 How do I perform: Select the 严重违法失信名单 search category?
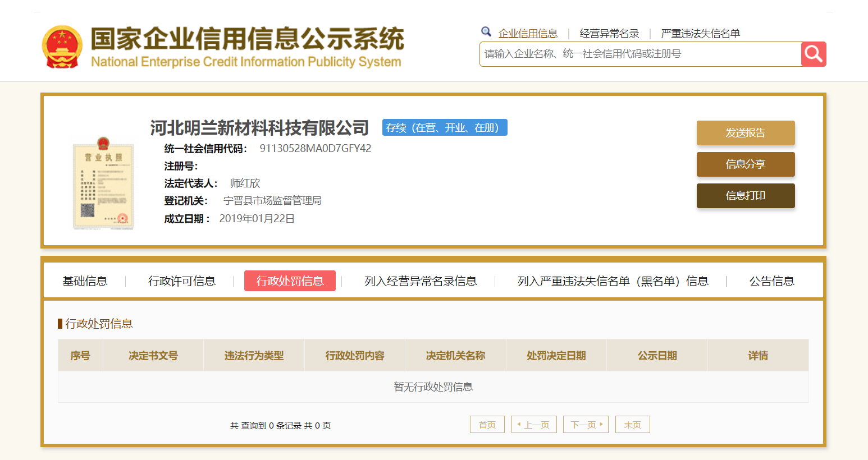click(700, 34)
